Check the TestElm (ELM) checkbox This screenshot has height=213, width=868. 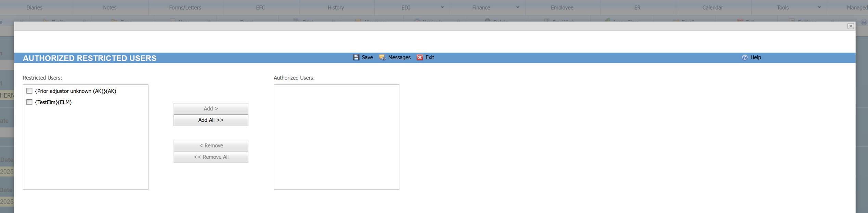pyautogui.click(x=29, y=102)
